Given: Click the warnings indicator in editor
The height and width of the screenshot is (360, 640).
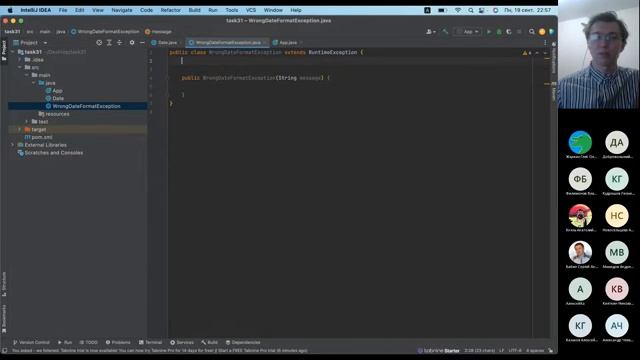Looking at the screenshot, I should 527,53.
